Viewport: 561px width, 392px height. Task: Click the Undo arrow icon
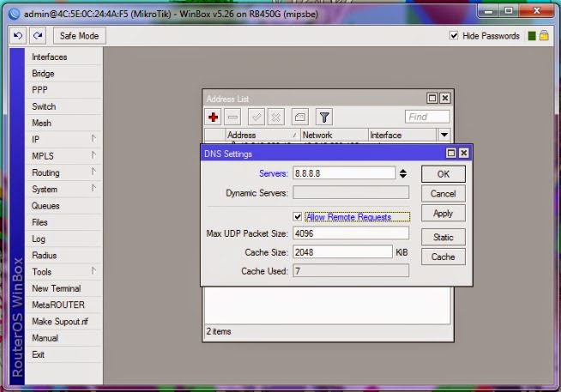pos(18,36)
